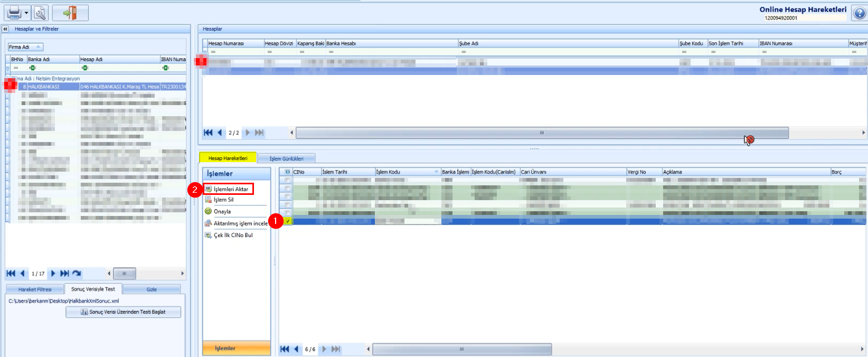Click the printer icon in the toolbar
The height and width of the screenshot is (357, 868).
coord(14,13)
